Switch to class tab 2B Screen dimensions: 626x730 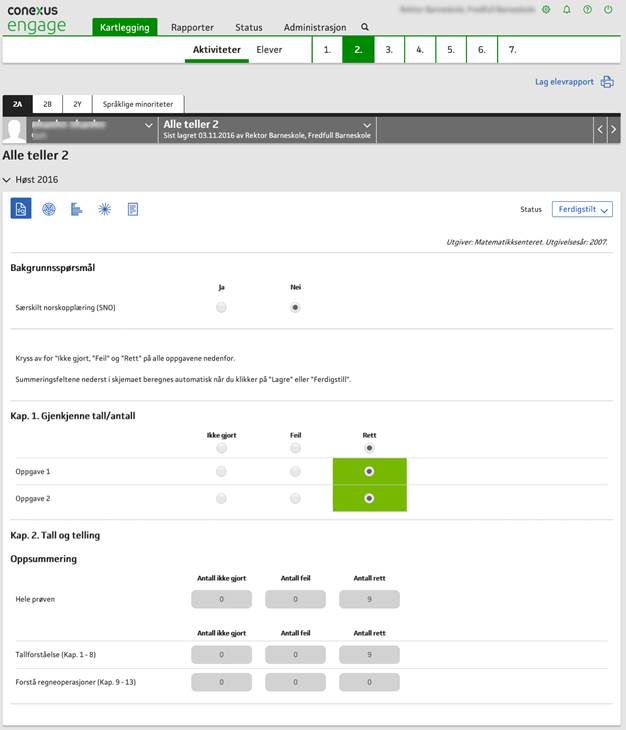point(47,104)
